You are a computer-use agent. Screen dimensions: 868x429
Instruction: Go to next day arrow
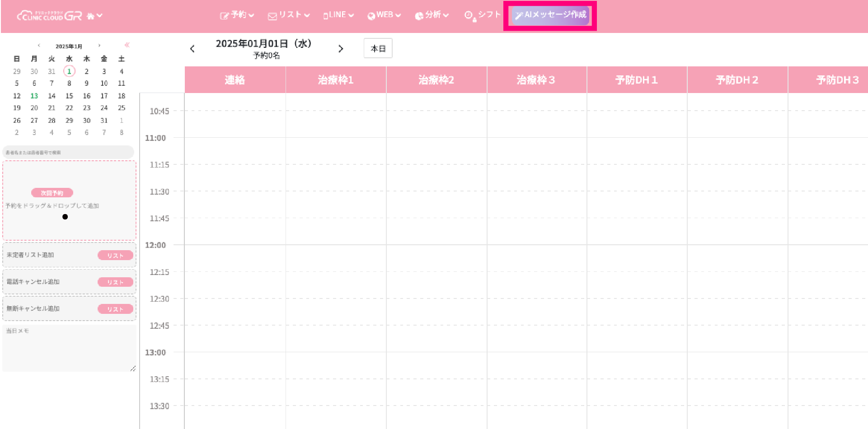coord(341,49)
